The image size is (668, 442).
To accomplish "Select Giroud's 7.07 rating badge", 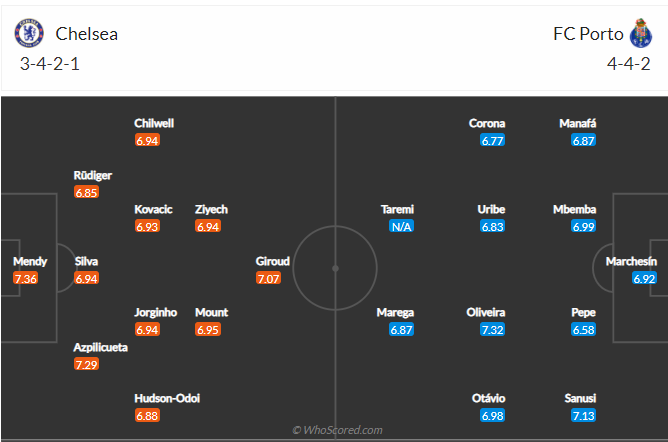I will pos(268,279).
